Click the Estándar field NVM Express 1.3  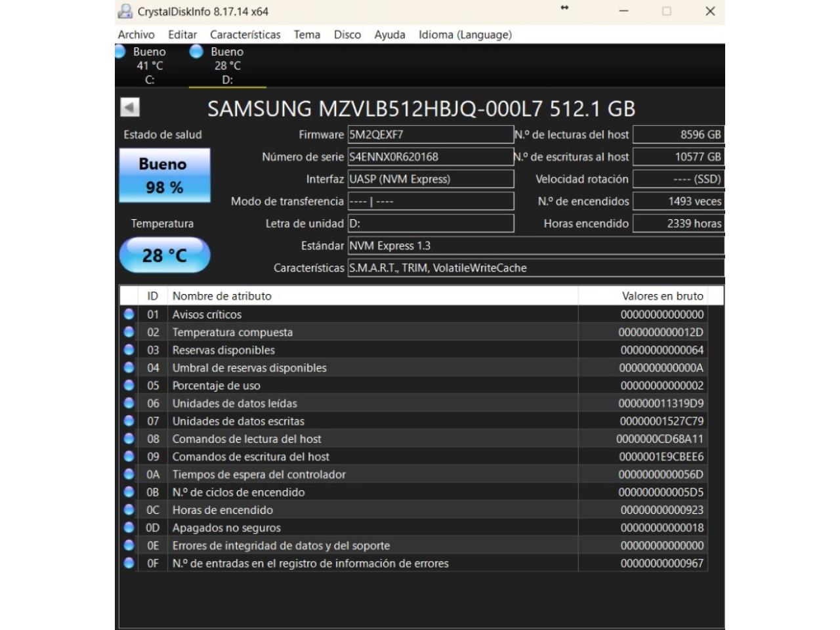535,246
